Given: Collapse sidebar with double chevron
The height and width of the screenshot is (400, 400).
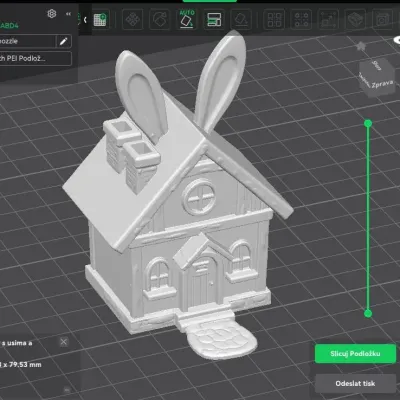Looking at the screenshot, I should tap(68, 14).
